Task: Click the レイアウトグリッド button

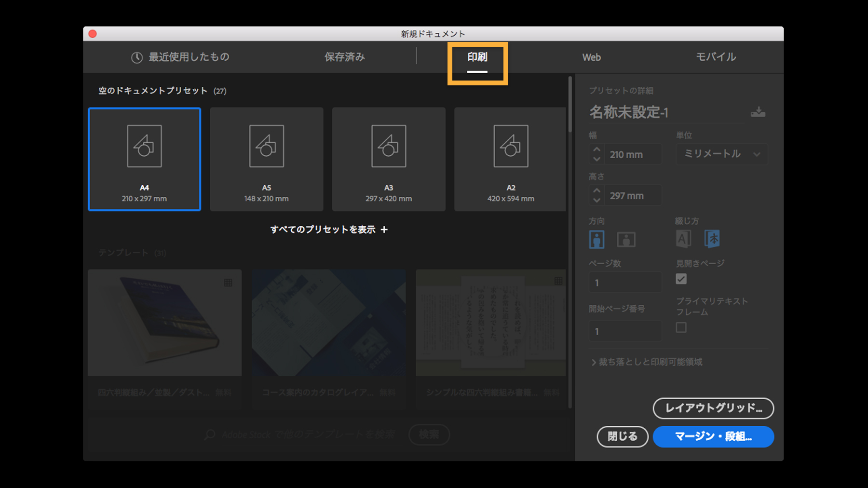Action: point(713,408)
